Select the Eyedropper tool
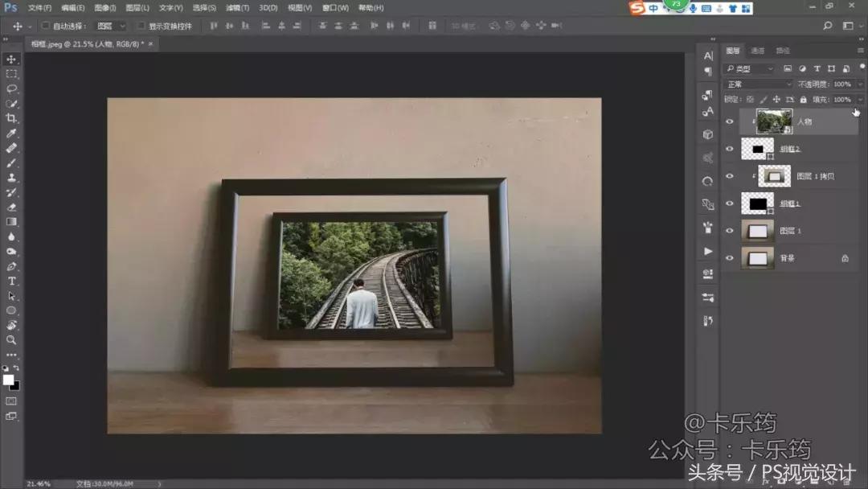 (x=11, y=133)
